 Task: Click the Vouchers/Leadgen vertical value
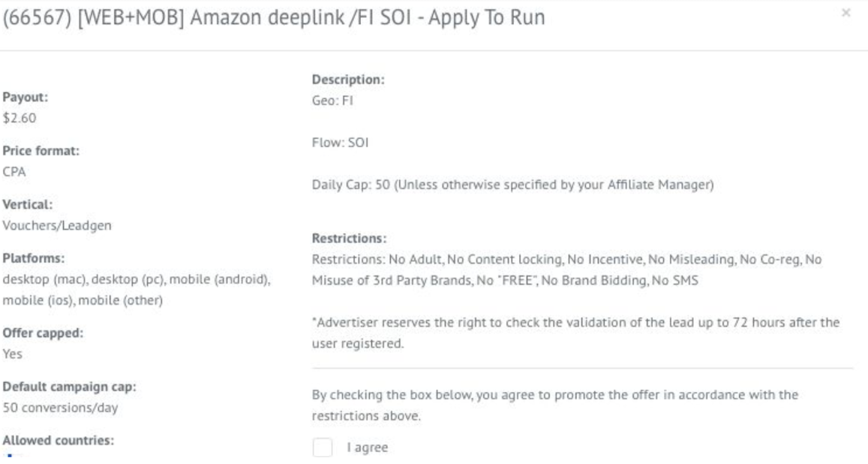[x=57, y=225]
